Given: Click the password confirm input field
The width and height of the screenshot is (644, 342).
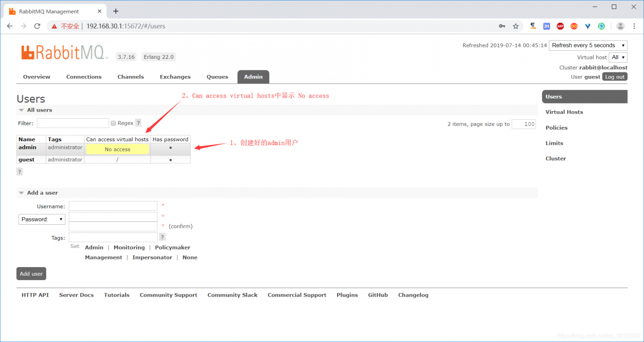Looking at the screenshot, I should point(113,226).
